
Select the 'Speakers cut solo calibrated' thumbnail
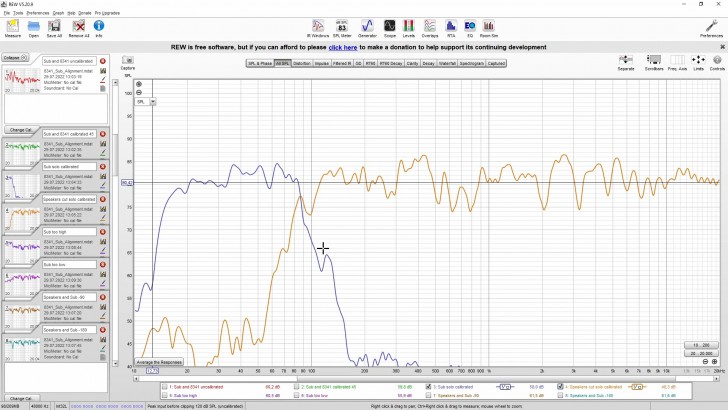[21, 220]
